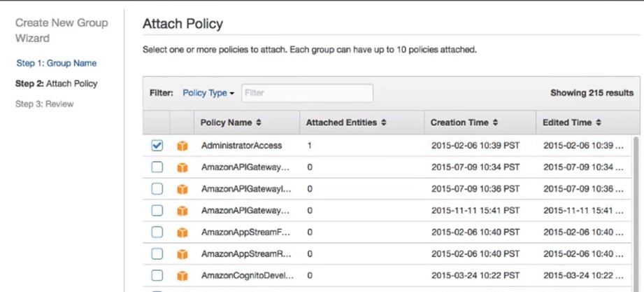Uncheck the AdministratorAccess policy checkbox
The width and height of the screenshot is (644, 292).
pyautogui.click(x=157, y=145)
